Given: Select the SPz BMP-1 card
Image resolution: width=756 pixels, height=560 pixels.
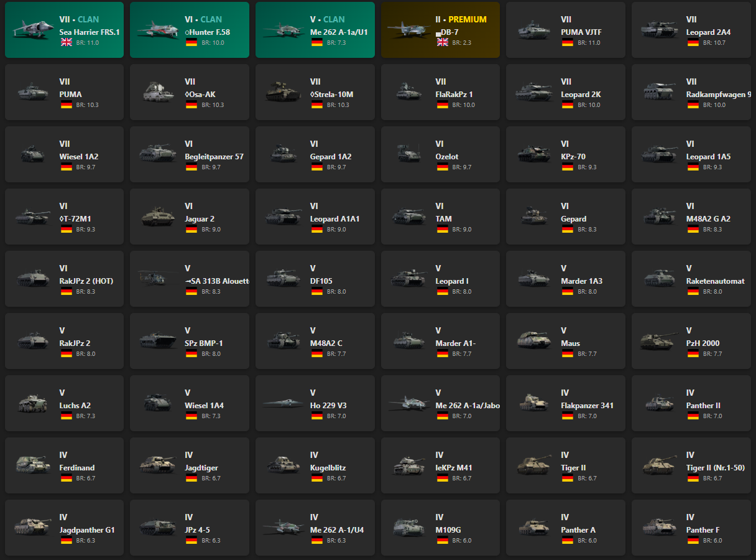Looking at the screenshot, I should pos(190,341).
